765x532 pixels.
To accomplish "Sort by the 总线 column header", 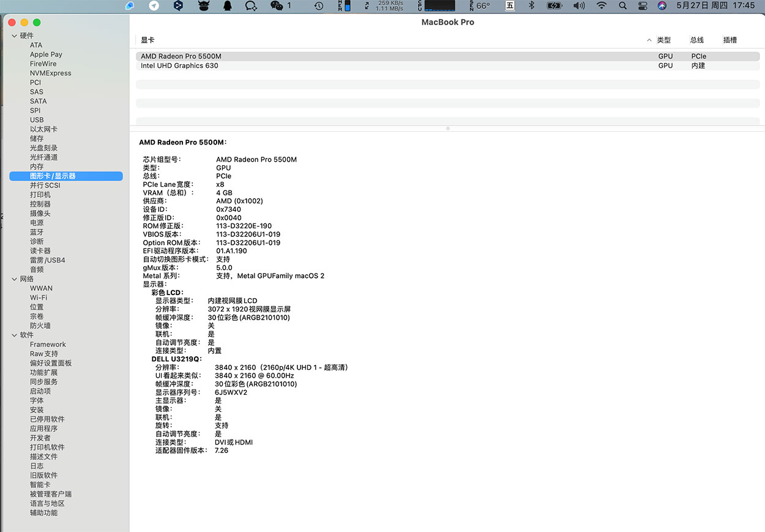I will click(x=697, y=40).
